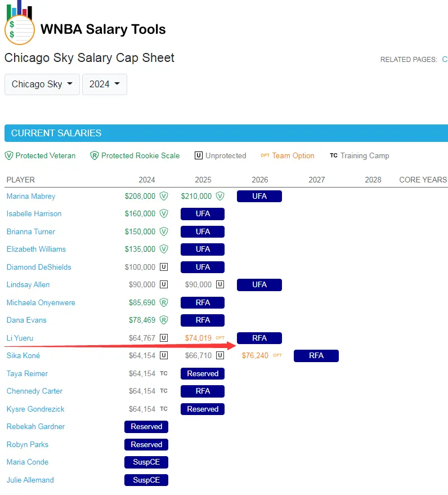Viewport: 448px width, 495px height.
Task: Open Brianna Turner's player link
Action: (x=31, y=231)
